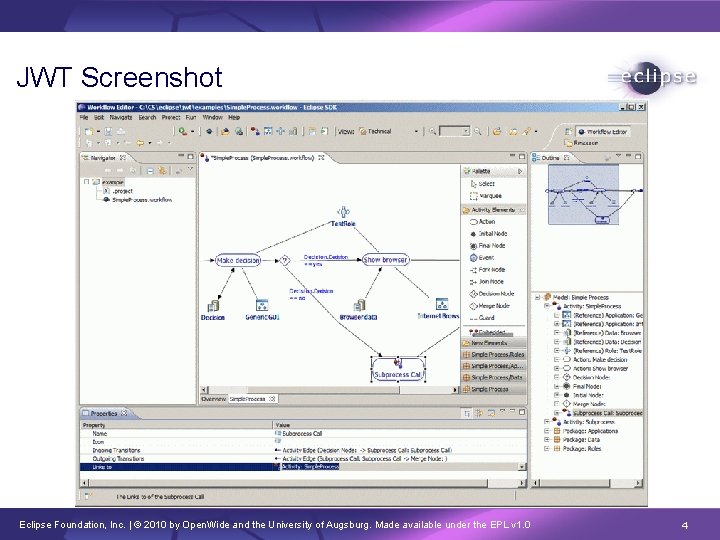Screen dimensions: 720x540
Task: Select the decision diamond node in diagram
Action: [x=285, y=260]
